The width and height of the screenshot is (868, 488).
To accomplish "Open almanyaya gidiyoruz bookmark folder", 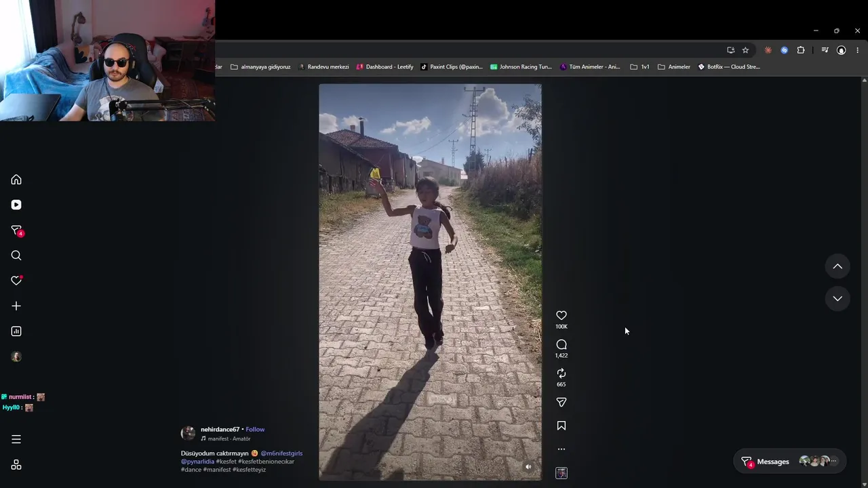I will [x=260, y=67].
